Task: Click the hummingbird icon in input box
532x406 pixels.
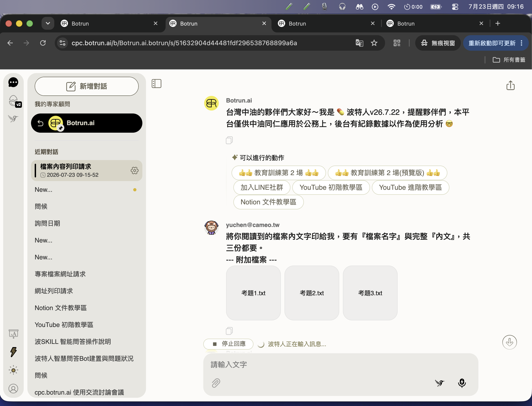Action: tap(440, 383)
